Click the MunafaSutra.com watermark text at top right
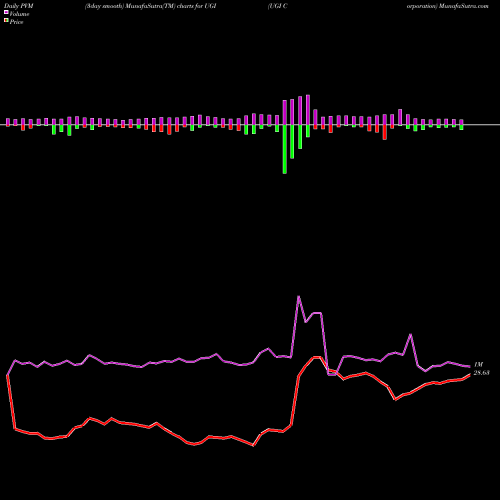 [x=463, y=6]
